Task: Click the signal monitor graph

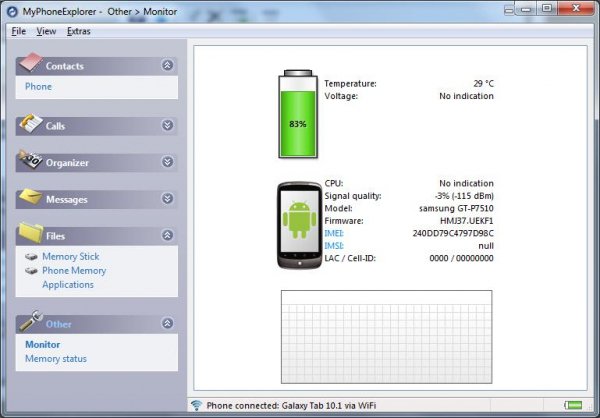Action: (386, 337)
